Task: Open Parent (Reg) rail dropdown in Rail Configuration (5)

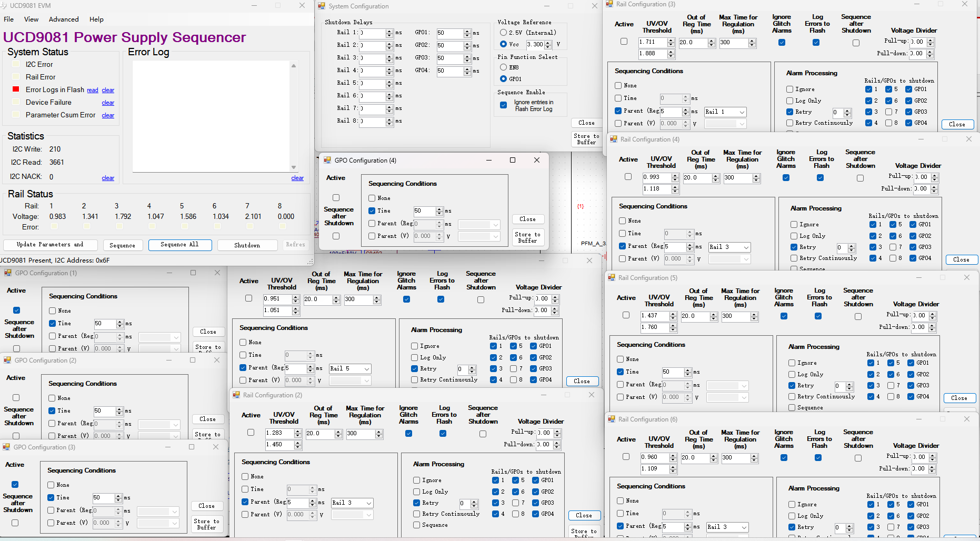Action: (728, 386)
